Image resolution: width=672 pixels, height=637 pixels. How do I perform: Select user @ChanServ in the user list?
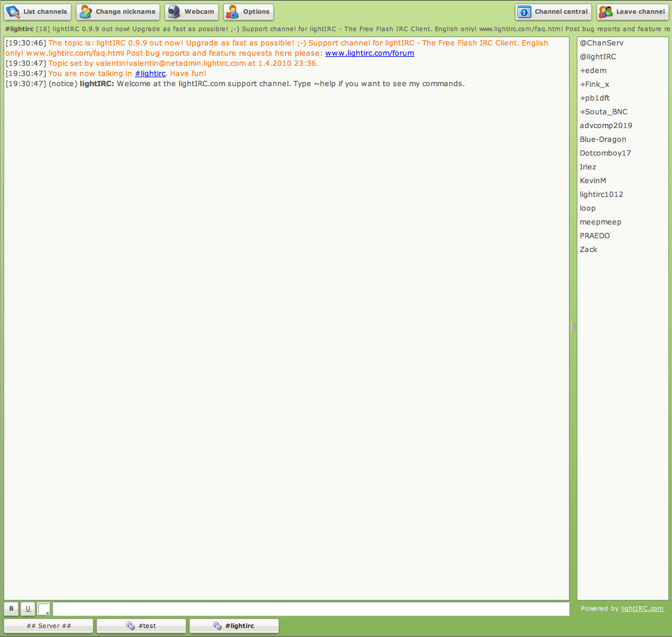(x=601, y=43)
